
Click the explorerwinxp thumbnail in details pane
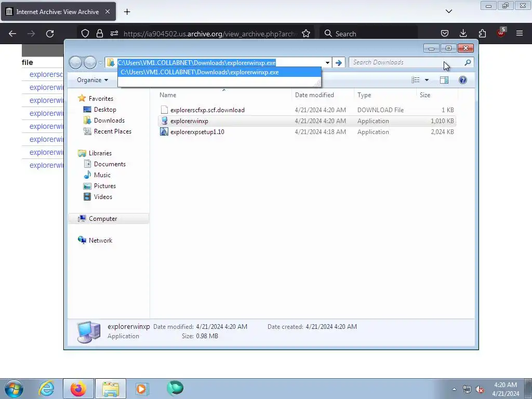pos(88,332)
